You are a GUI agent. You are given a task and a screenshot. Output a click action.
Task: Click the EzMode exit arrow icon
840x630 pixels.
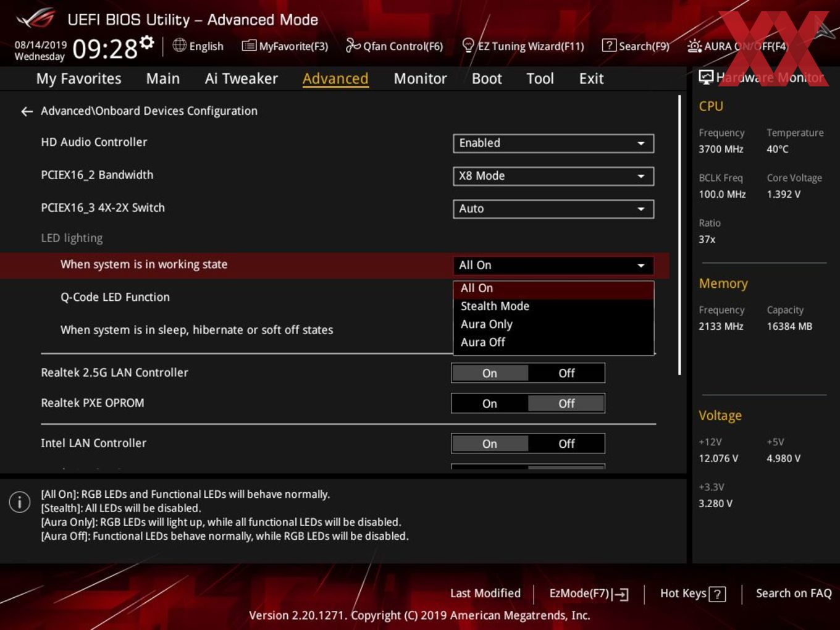point(621,594)
